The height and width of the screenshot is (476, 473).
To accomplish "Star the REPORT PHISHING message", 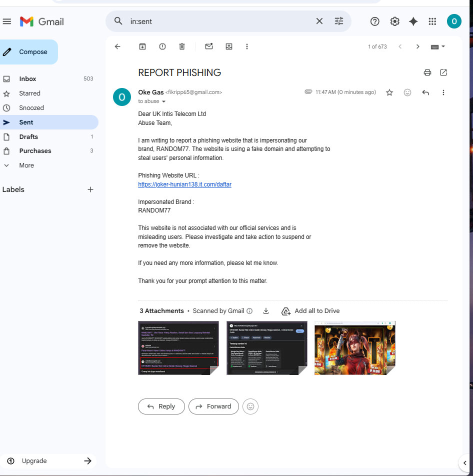I will [x=389, y=92].
